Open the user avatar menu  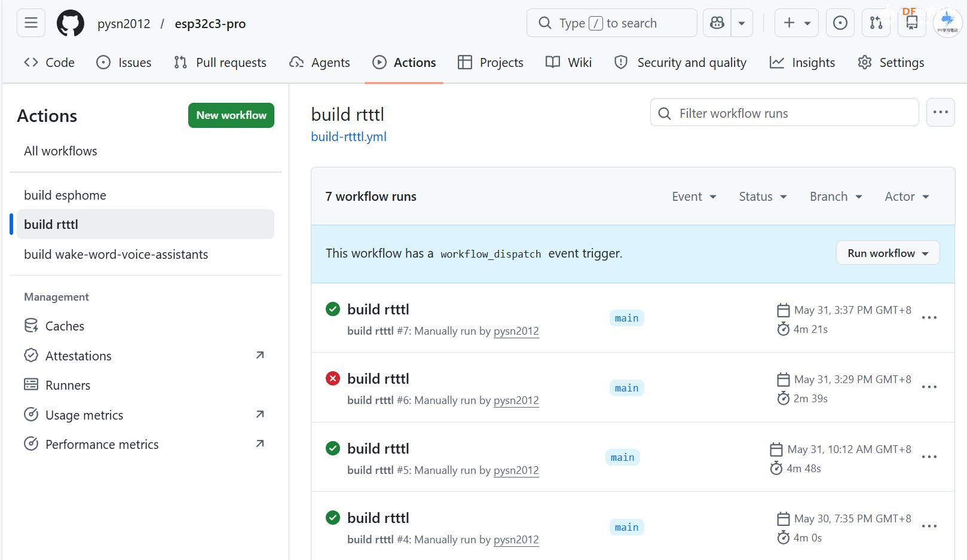947,23
